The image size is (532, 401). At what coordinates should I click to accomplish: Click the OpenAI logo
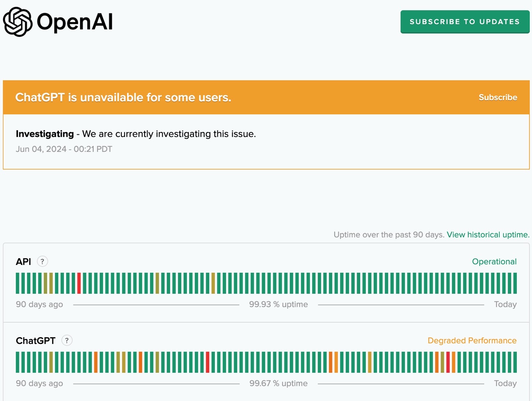point(58,22)
